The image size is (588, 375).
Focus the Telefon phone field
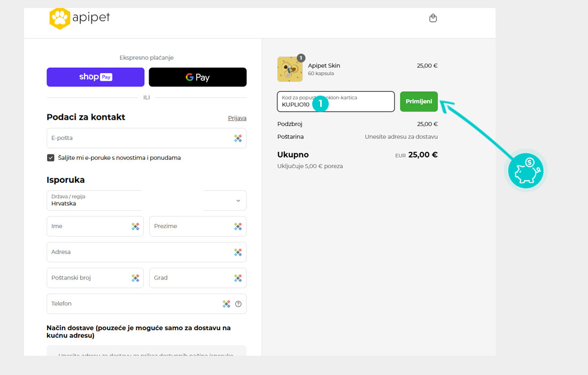point(146,304)
